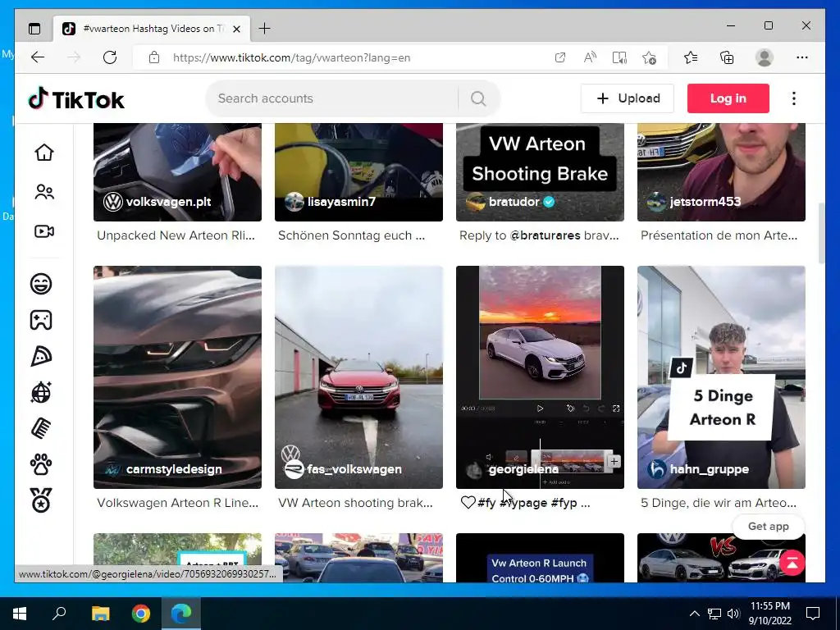Open the Windows Start menu
The height and width of the screenshot is (630, 840).
pos(20,614)
